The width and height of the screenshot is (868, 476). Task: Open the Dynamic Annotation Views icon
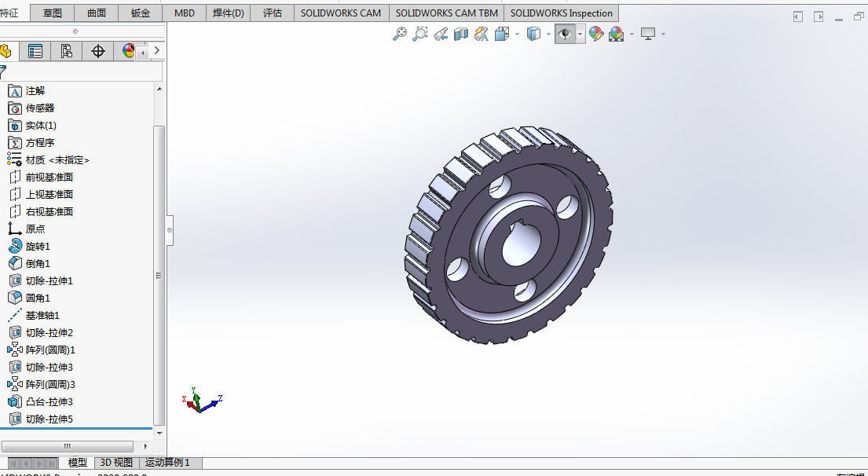[482, 35]
